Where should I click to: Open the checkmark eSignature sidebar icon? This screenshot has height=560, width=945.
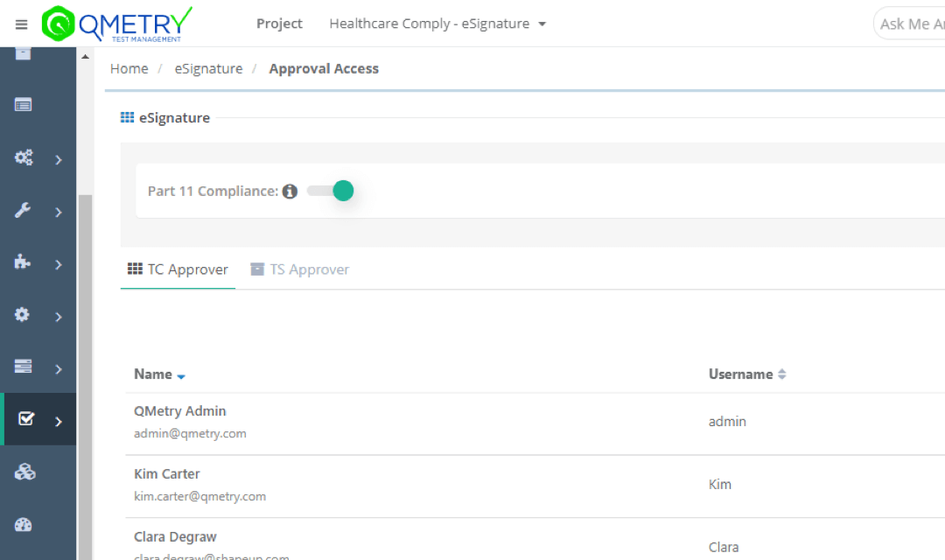click(x=26, y=419)
